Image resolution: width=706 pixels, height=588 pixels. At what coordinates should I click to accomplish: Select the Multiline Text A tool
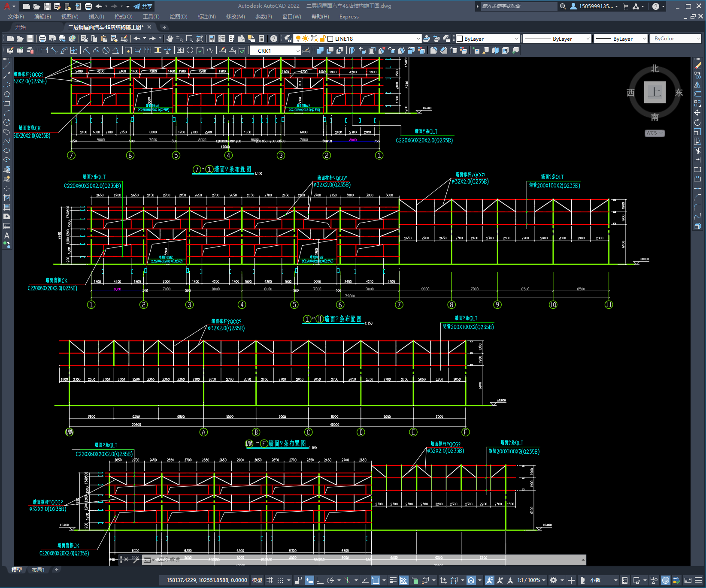(7, 235)
